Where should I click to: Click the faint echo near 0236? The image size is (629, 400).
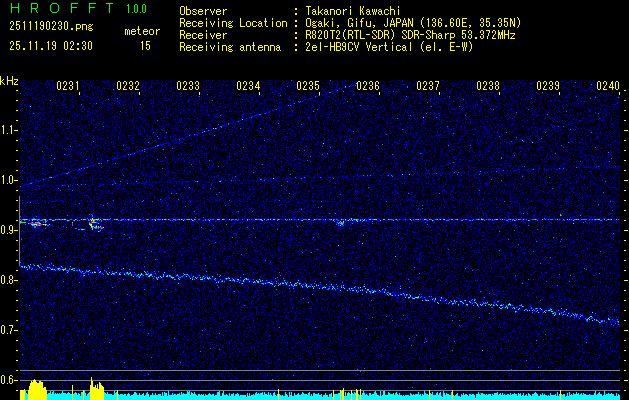click(340, 223)
